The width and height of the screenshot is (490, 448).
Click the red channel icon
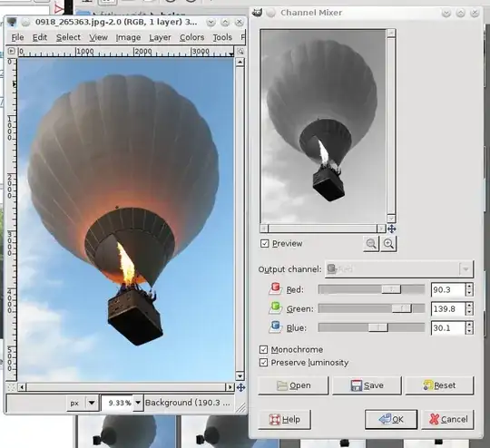[x=275, y=288]
